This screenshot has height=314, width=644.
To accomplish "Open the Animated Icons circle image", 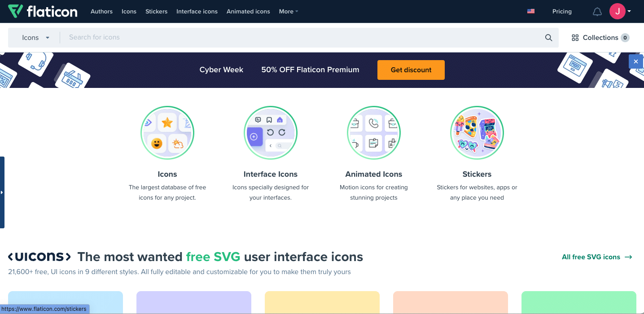I will point(374,133).
